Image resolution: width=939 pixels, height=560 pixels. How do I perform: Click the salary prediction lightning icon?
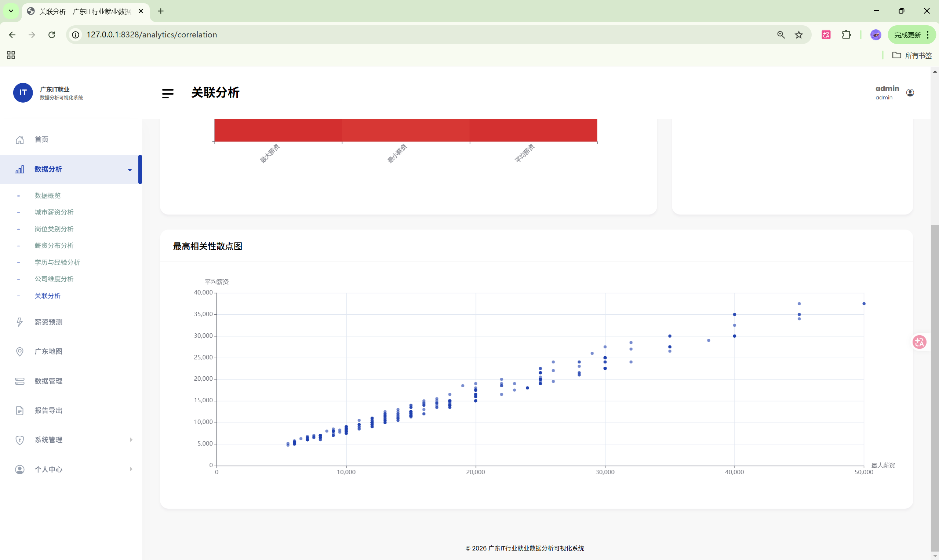20,322
